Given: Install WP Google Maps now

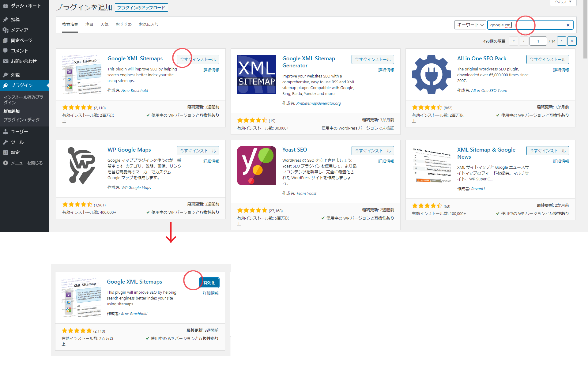Looking at the screenshot, I should (198, 151).
